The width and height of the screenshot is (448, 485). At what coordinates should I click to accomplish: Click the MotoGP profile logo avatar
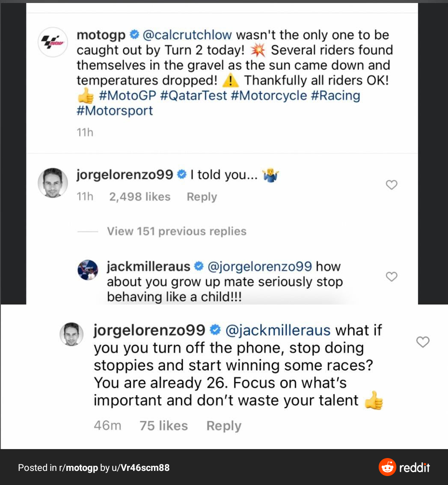tap(53, 42)
